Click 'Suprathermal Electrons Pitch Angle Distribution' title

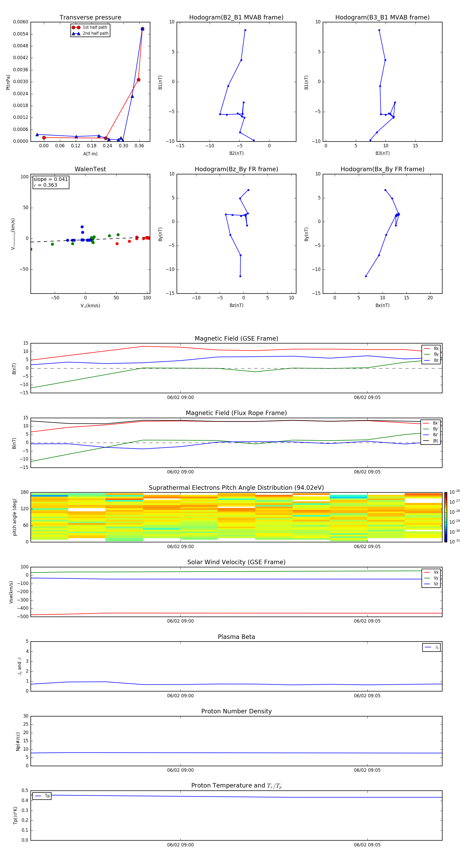point(236,488)
